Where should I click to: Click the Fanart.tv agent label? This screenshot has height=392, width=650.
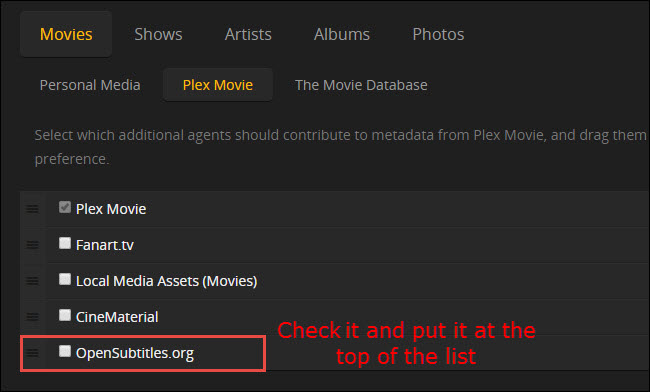pos(104,245)
